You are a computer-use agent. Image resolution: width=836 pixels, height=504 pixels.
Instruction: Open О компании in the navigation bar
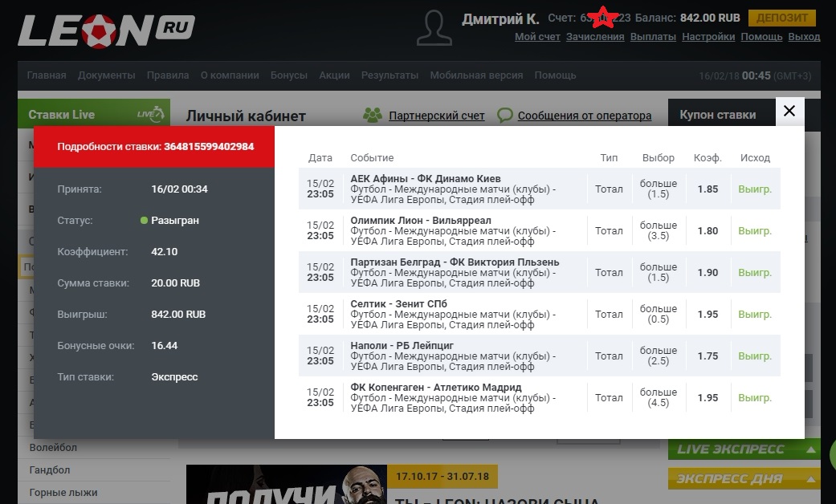pos(230,75)
